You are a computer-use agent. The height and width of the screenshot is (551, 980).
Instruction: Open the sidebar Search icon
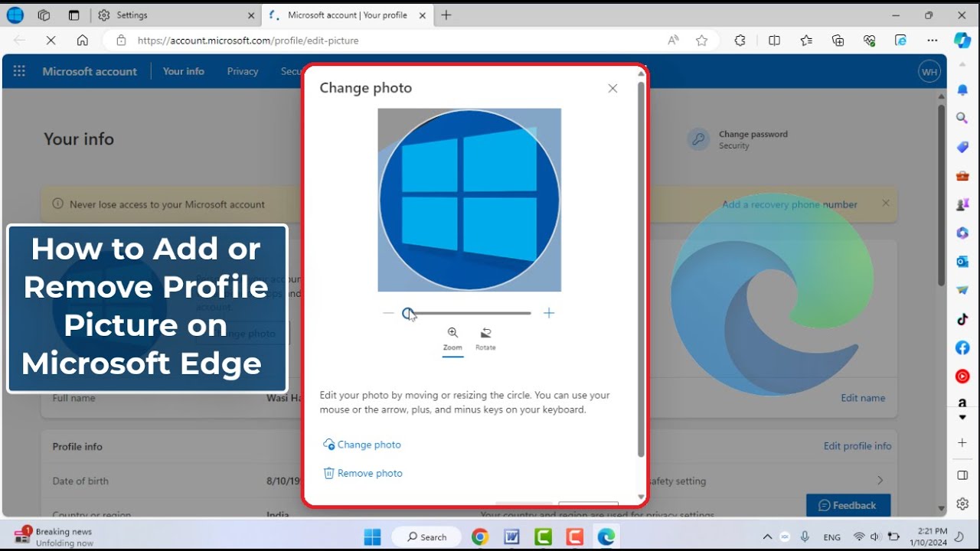pyautogui.click(x=962, y=118)
